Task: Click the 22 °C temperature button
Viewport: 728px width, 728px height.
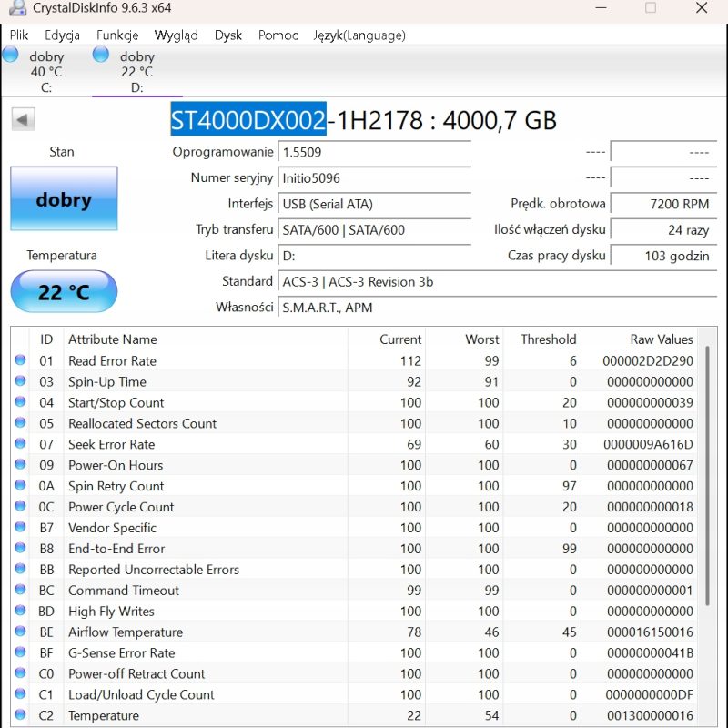Action: pos(64,292)
